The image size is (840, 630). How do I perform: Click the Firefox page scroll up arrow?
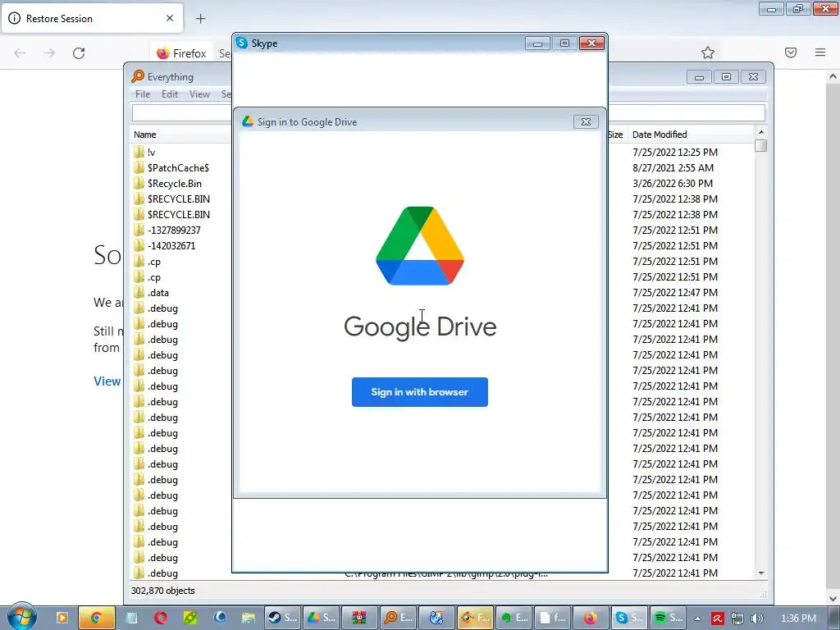coord(833,76)
